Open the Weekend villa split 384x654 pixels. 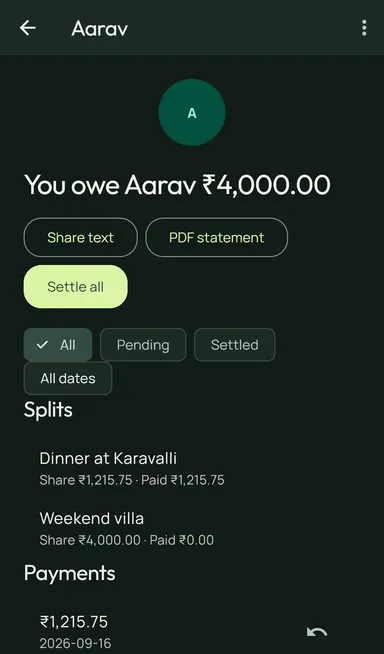pyautogui.click(x=192, y=528)
